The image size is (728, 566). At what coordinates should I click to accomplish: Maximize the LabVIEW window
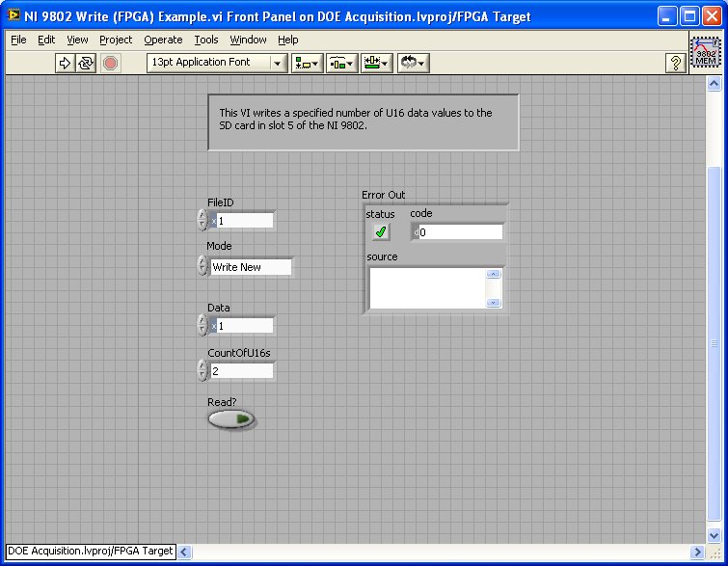(689, 16)
